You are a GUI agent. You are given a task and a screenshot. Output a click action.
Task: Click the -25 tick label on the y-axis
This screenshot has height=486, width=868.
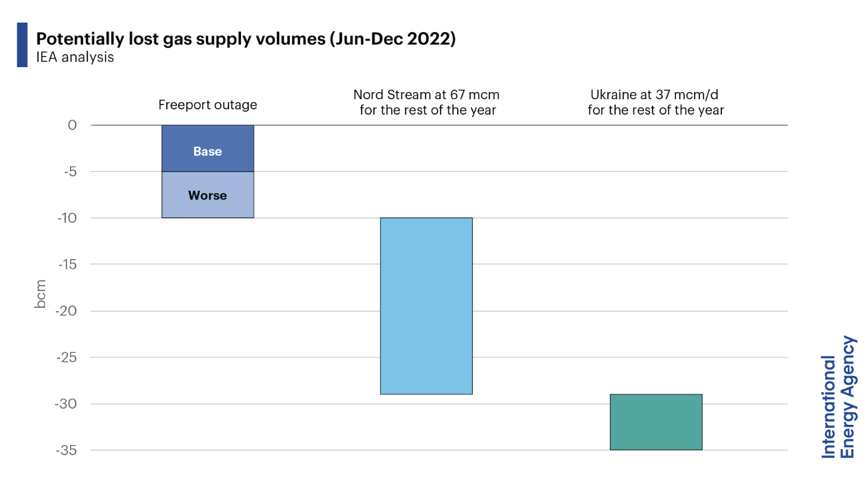[x=66, y=357]
